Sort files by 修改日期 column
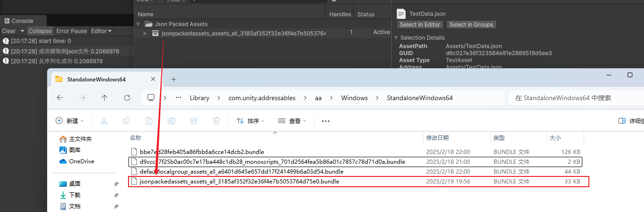Screen dimensions: 644x212 [x=456, y=138]
